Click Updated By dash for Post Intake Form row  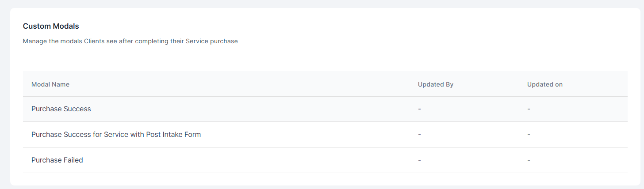point(419,135)
